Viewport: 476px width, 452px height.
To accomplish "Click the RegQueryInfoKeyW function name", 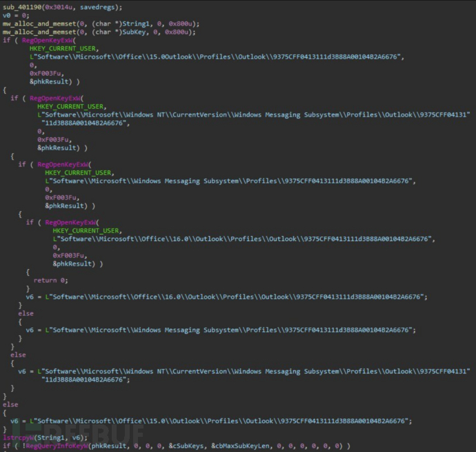I will pos(57,446).
